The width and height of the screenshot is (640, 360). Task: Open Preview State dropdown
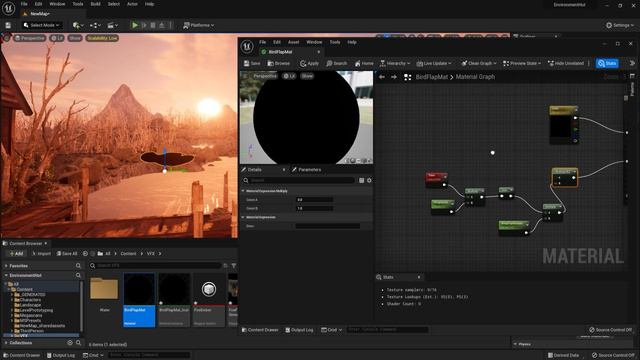click(x=522, y=64)
